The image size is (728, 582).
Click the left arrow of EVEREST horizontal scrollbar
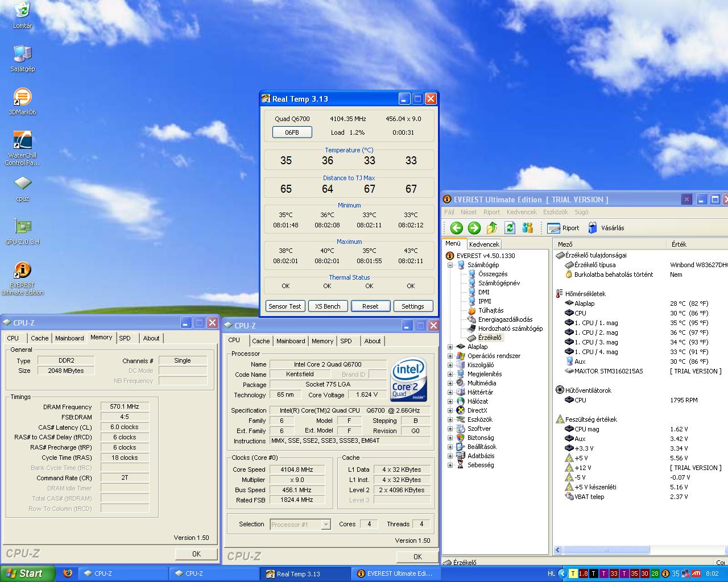(x=558, y=550)
